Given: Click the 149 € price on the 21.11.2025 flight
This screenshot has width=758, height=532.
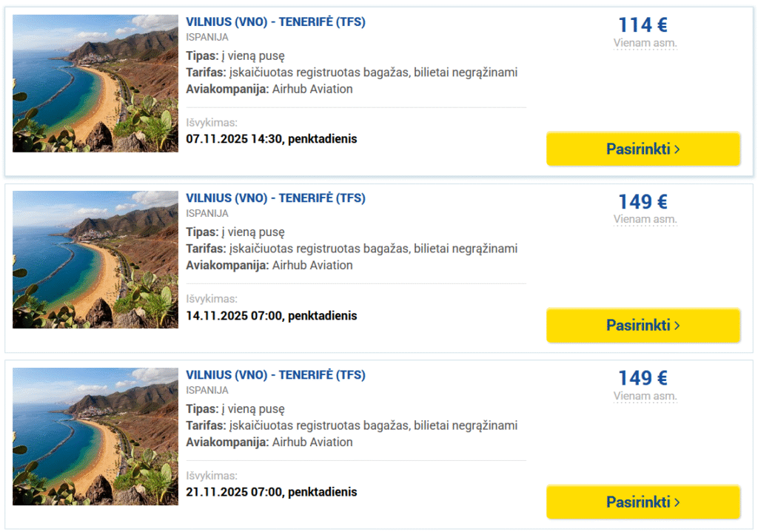Looking at the screenshot, I should click(643, 378).
